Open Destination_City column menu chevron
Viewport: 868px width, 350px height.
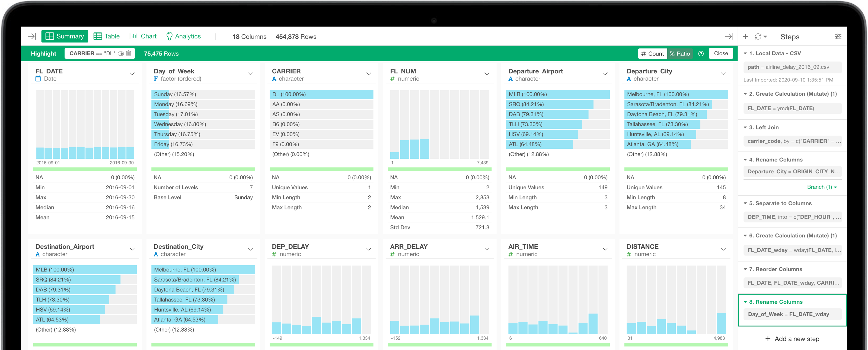(x=250, y=249)
